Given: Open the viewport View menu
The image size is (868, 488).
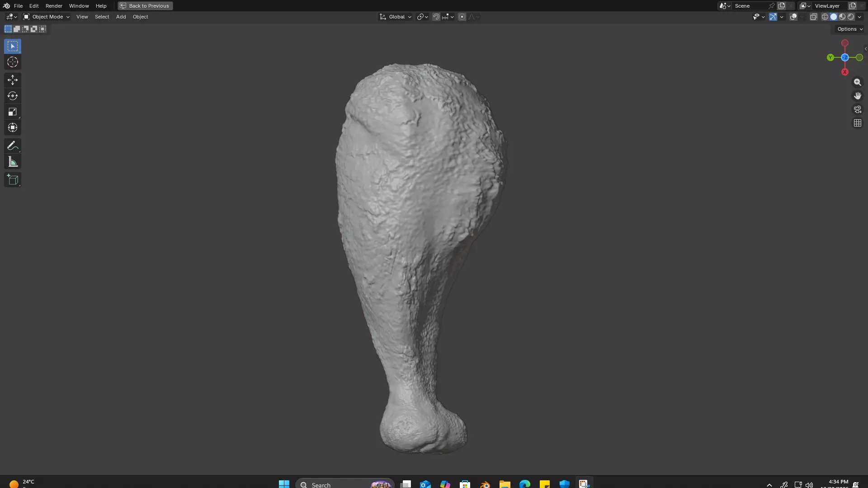Looking at the screenshot, I should coord(82,17).
